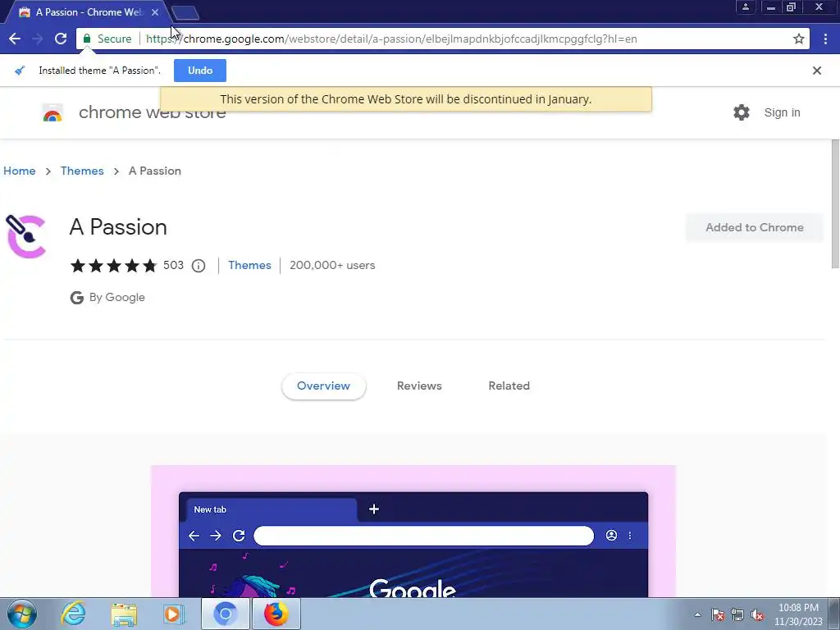The height and width of the screenshot is (630, 840).
Task: Click the browser forward arrow
Action: (x=38, y=39)
